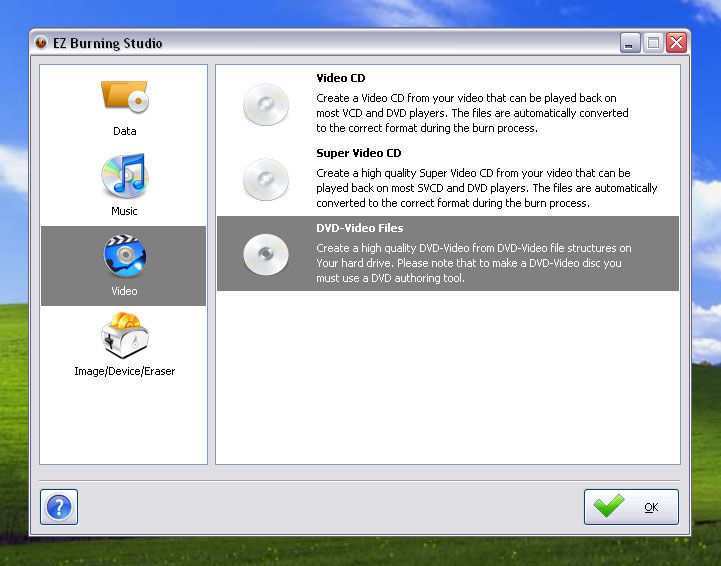Switch to the Music label

(x=124, y=211)
